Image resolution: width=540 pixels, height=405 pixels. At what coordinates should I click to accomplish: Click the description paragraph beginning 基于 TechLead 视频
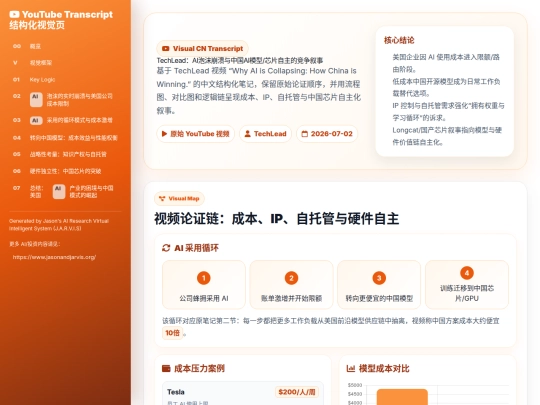click(x=259, y=91)
